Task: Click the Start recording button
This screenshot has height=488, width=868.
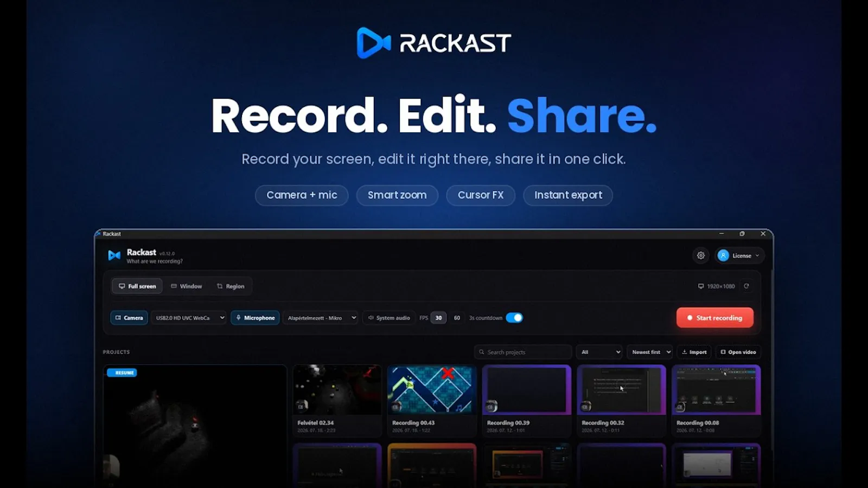Action: coord(715,318)
